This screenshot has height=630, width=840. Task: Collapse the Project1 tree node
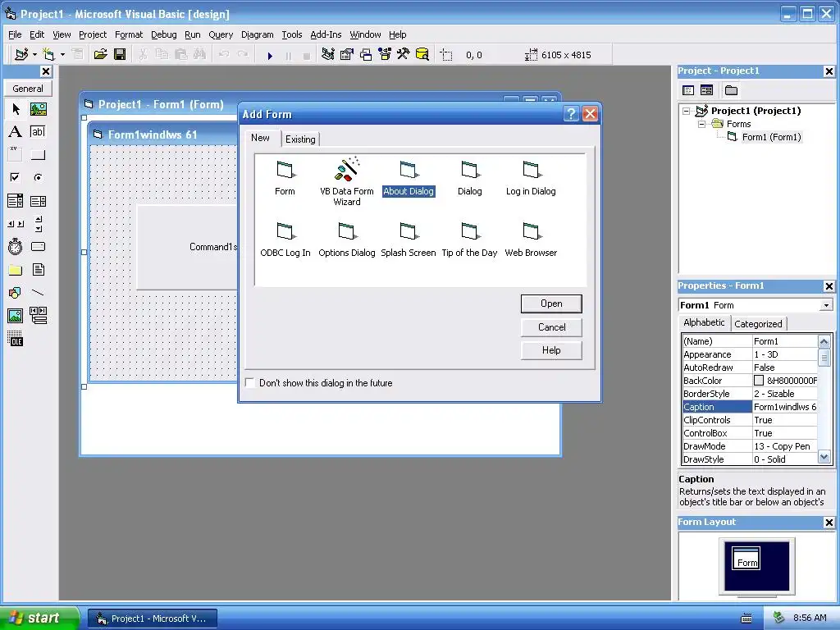687,111
